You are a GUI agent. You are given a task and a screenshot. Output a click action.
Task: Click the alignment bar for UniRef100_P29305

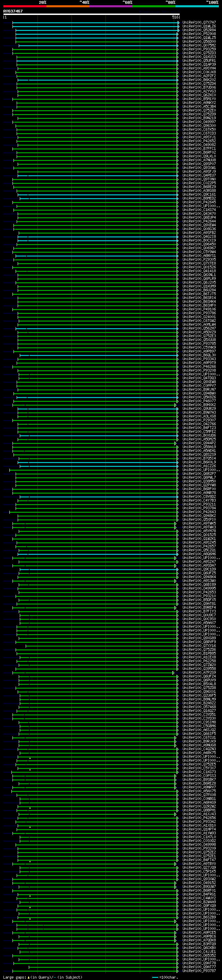coord(96,260)
